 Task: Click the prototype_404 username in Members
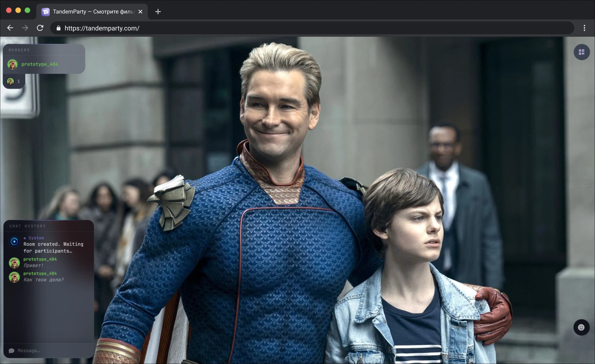click(40, 64)
